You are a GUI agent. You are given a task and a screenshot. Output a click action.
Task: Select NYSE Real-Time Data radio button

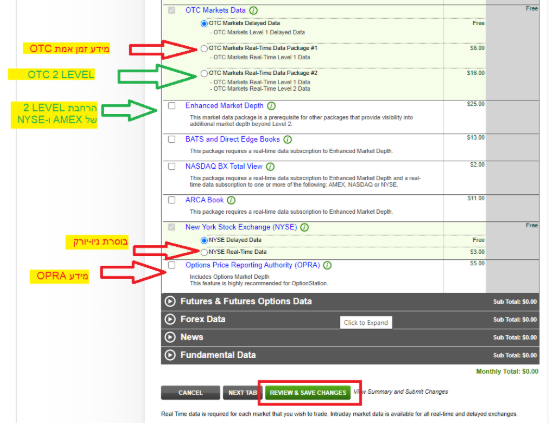(x=204, y=252)
